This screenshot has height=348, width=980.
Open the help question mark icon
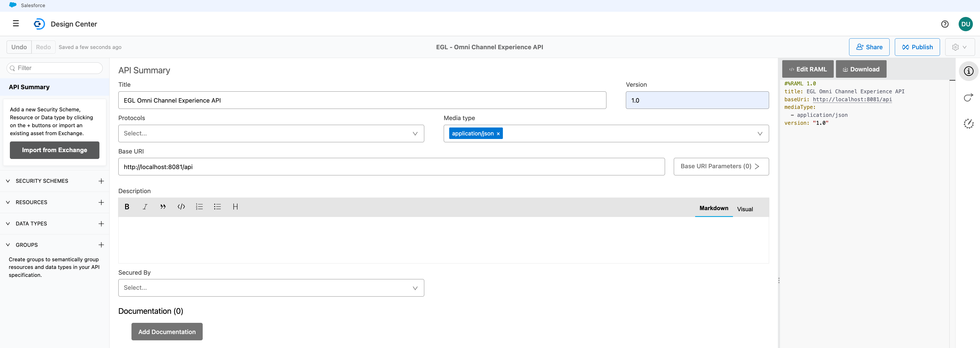coord(945,24)
